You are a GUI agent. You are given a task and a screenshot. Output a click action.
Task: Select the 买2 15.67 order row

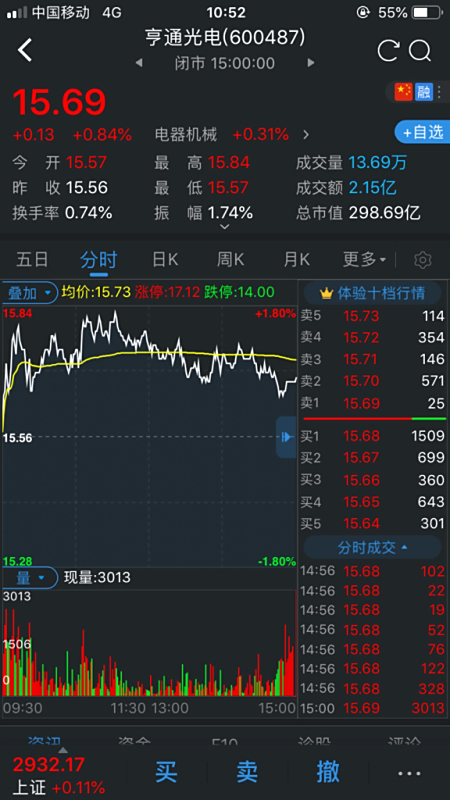click(x=372, y=458)
